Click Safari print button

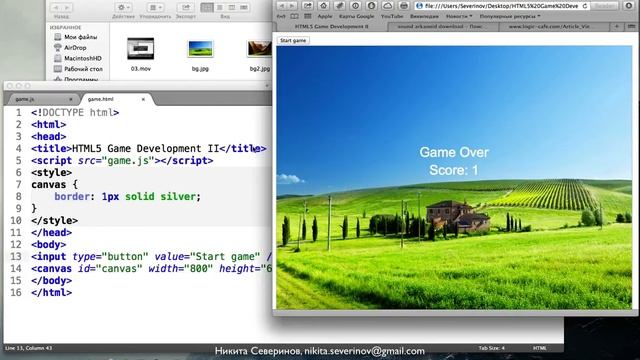[404, 6]
